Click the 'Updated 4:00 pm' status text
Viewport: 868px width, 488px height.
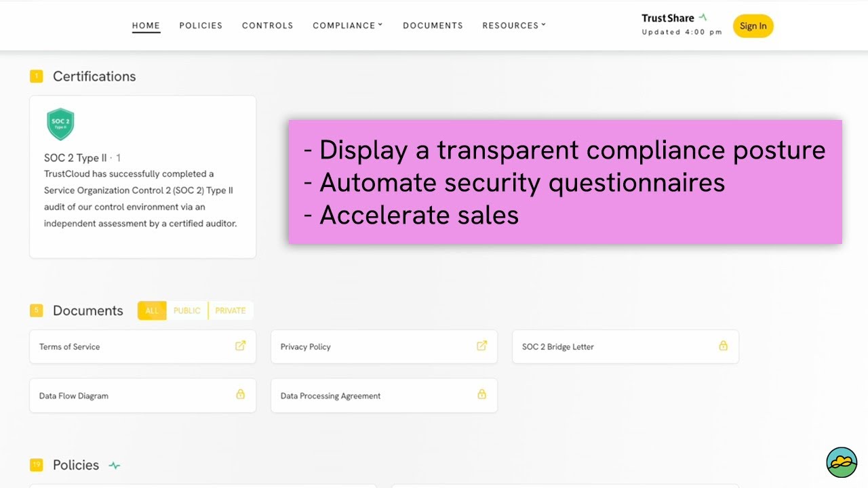682,32
